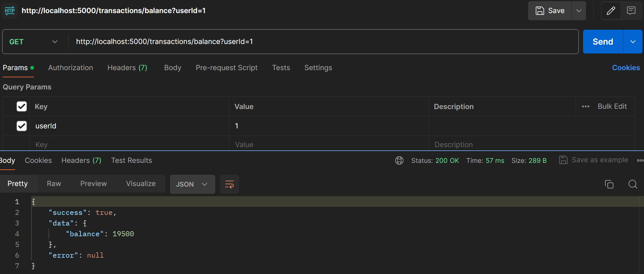
Task: Send the request
Action: [x=603, y=42]
